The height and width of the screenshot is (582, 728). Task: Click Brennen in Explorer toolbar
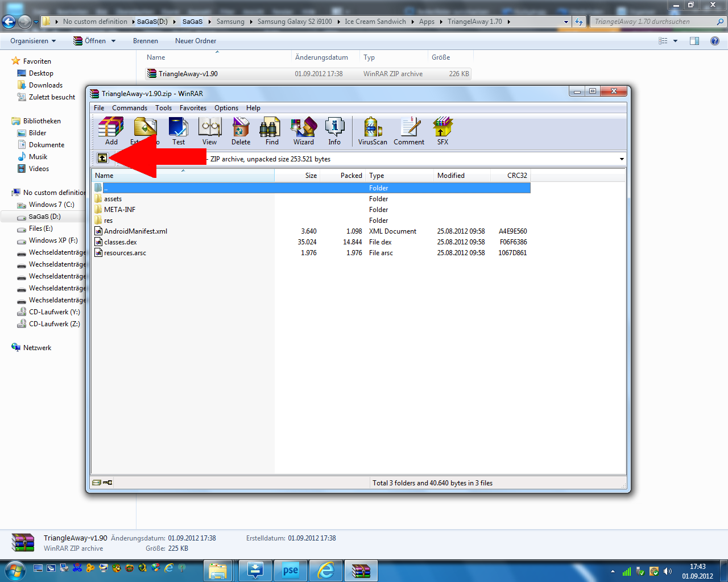tap(146, 41)
